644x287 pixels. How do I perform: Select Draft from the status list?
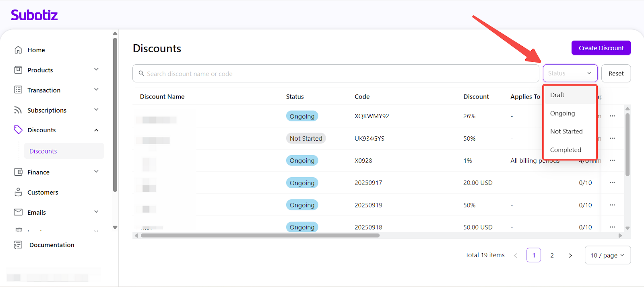point(557,95)
